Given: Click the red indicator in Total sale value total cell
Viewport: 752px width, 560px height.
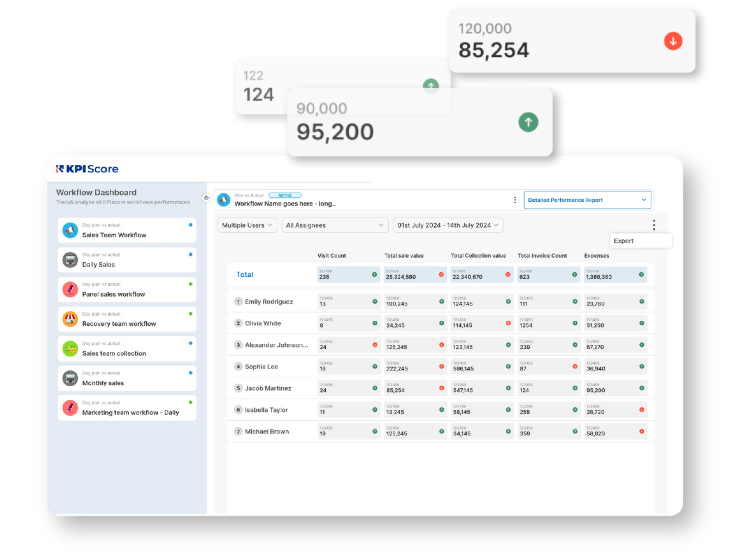Looking at the screenshot, I should 441,274.
